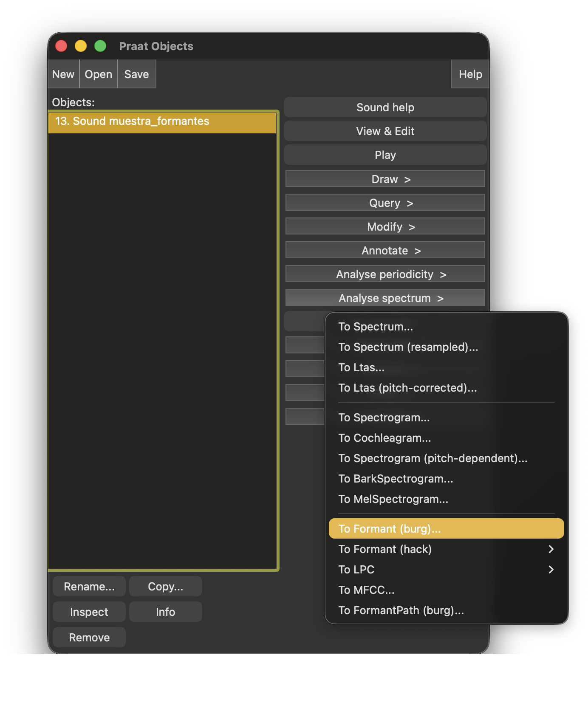
Task: Click the Sound help button
Action: (x=385, y=107)
